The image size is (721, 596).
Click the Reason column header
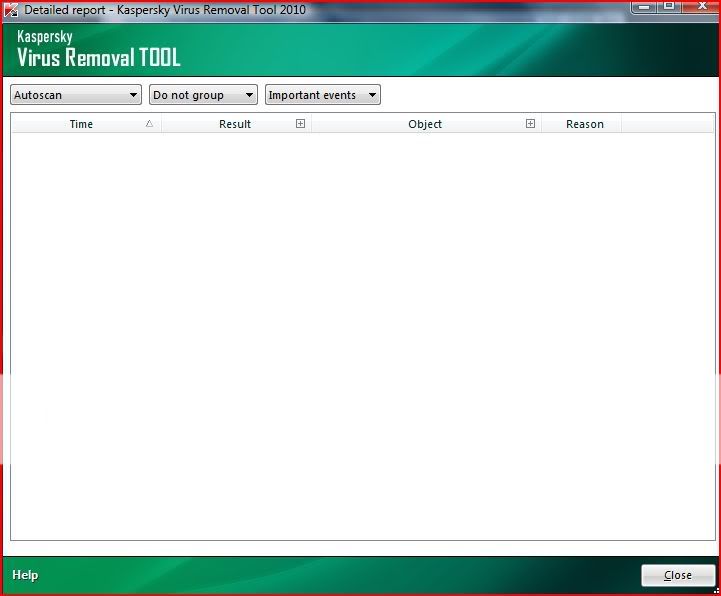[584, 124]
